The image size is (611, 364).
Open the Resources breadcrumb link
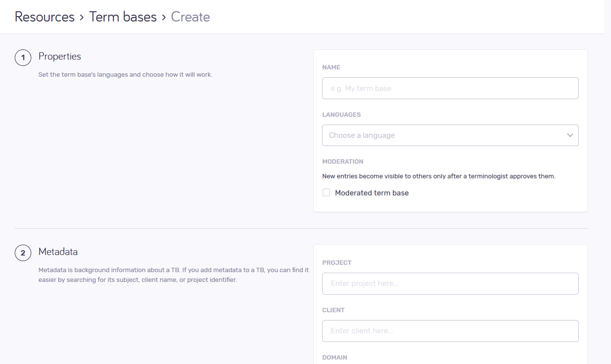[44, 17]
